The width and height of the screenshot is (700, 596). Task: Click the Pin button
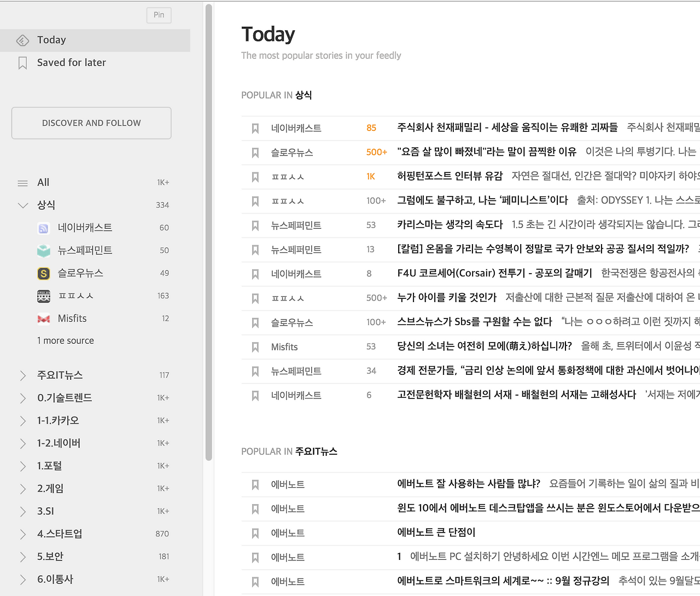[159, 15]
